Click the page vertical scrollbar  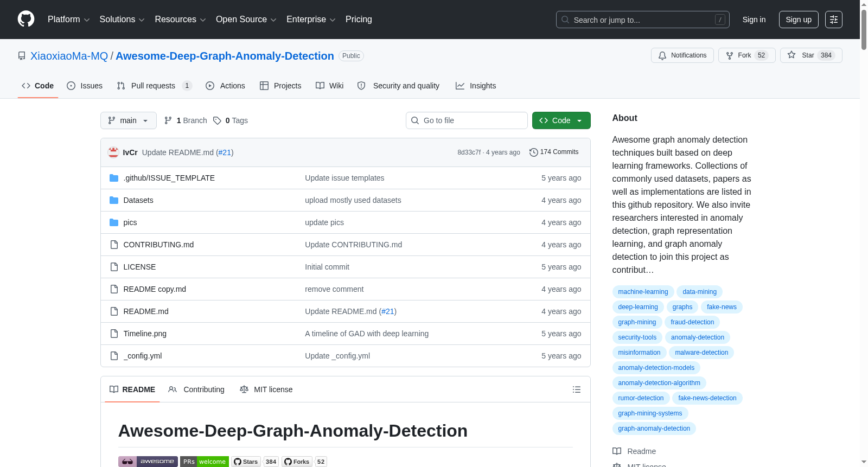click(x=864, y=233)
